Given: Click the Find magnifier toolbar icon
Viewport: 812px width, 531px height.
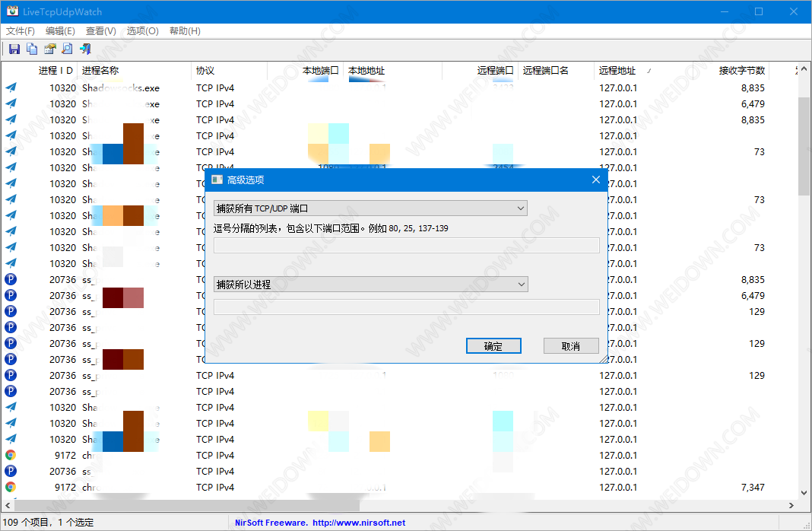Looking at the screenshot, I should click(x=68, y=49).
